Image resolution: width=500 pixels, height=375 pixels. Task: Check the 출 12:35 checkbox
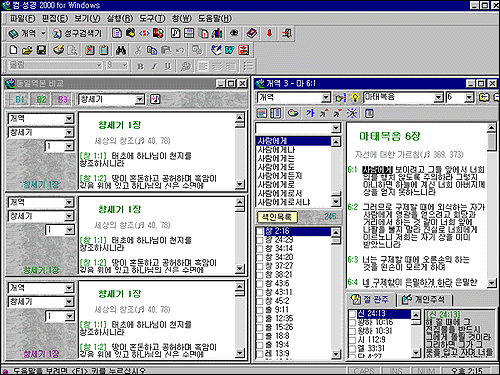pyautogui.click(x=260, y=318)
